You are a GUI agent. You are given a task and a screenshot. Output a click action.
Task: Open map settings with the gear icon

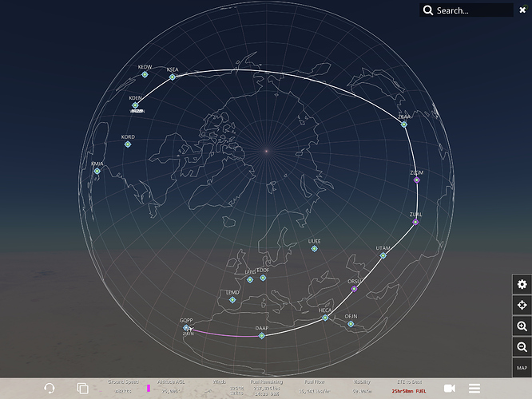click(x=522, y=284)
